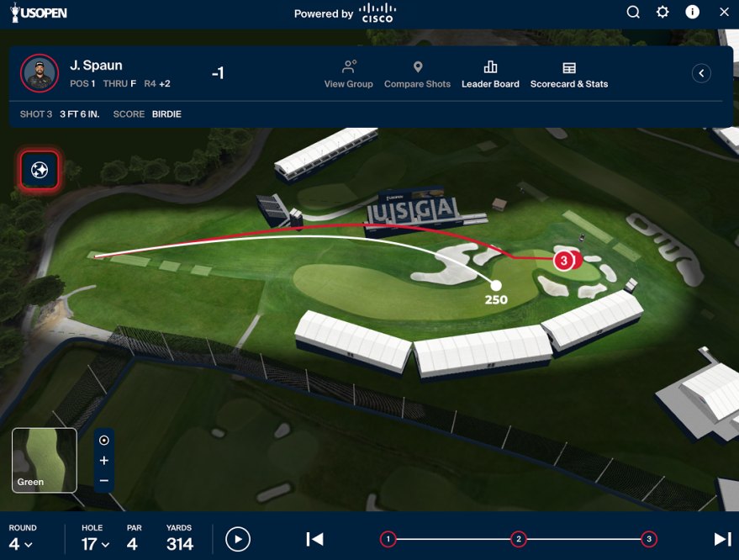
Task: Open Scorecard & Stats
Action: pos(568,74)
